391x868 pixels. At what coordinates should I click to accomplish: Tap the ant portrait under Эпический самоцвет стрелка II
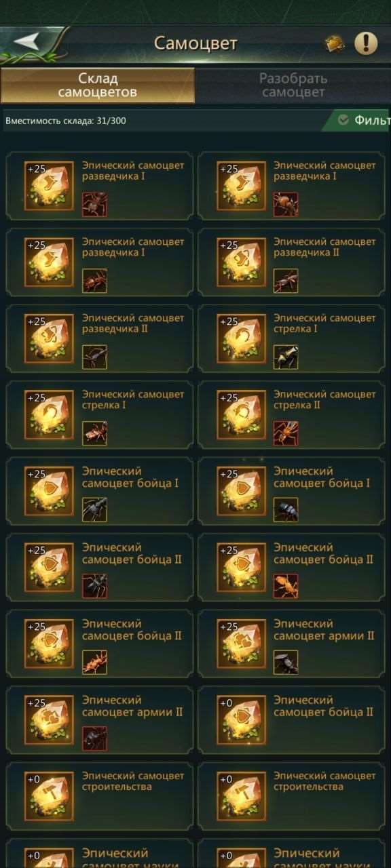[286, 433]
